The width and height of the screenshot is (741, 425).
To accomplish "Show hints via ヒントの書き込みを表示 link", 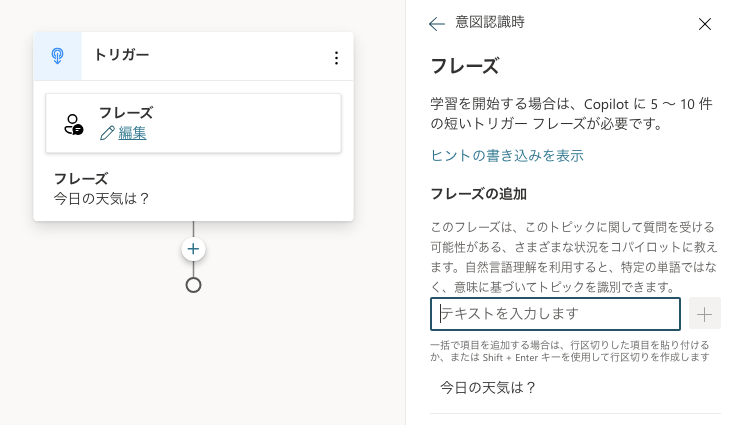I will pos(507,155).
